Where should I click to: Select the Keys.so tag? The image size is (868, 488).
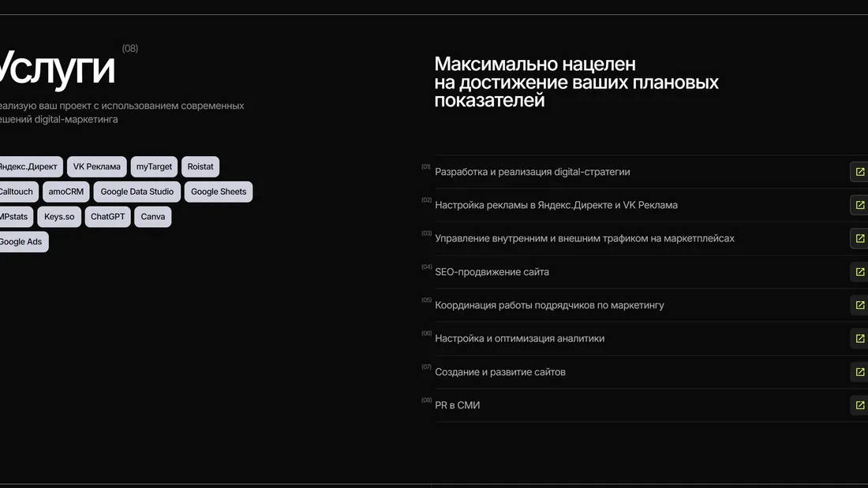[58, 216]
